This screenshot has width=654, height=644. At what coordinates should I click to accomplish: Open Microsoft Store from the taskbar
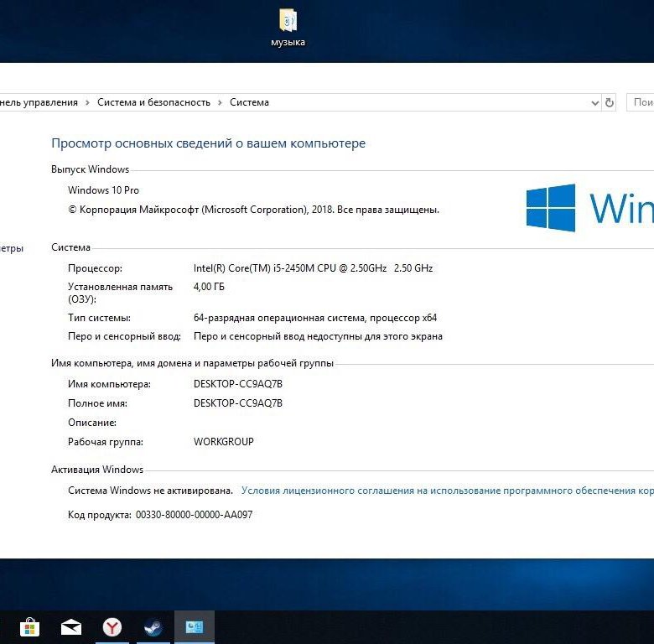click(30, 626)
